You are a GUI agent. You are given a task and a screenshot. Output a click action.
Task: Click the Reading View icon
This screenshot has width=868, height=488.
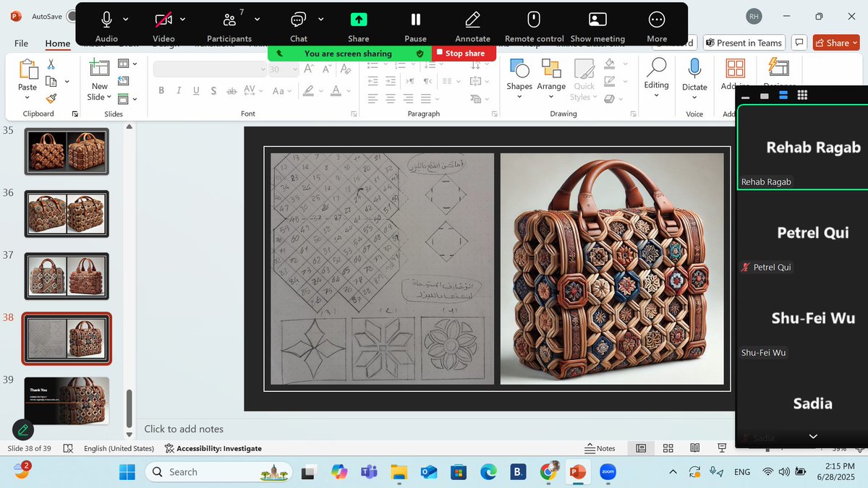coord(694,448)
